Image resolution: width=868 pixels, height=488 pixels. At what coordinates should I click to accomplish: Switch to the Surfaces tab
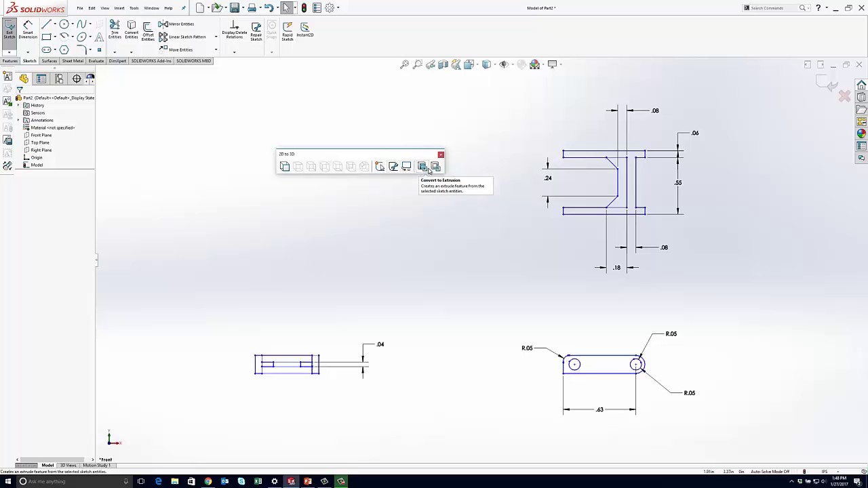(x=49, y=61)
